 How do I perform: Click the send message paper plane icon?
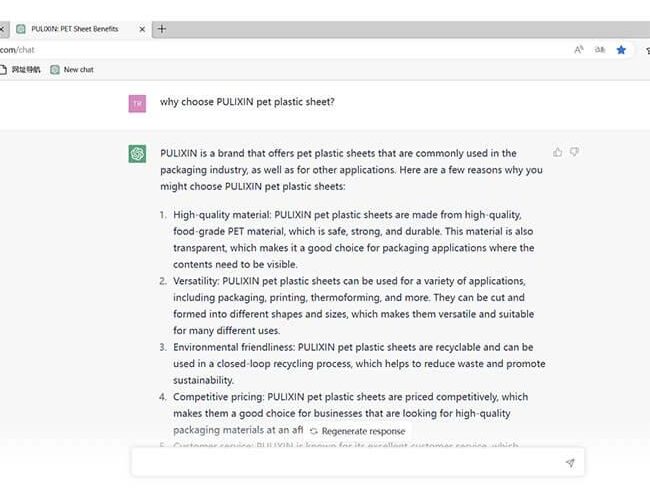(570, 463)
